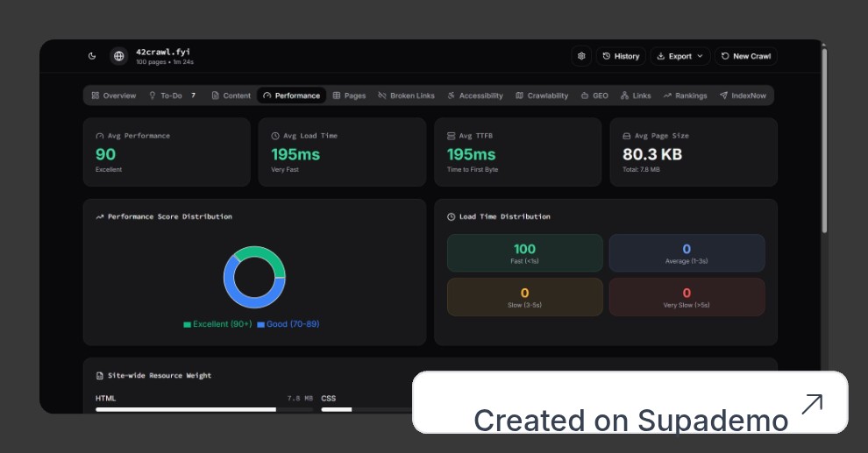
Task: Click the Avg Page Size icon
Action: 627,136
